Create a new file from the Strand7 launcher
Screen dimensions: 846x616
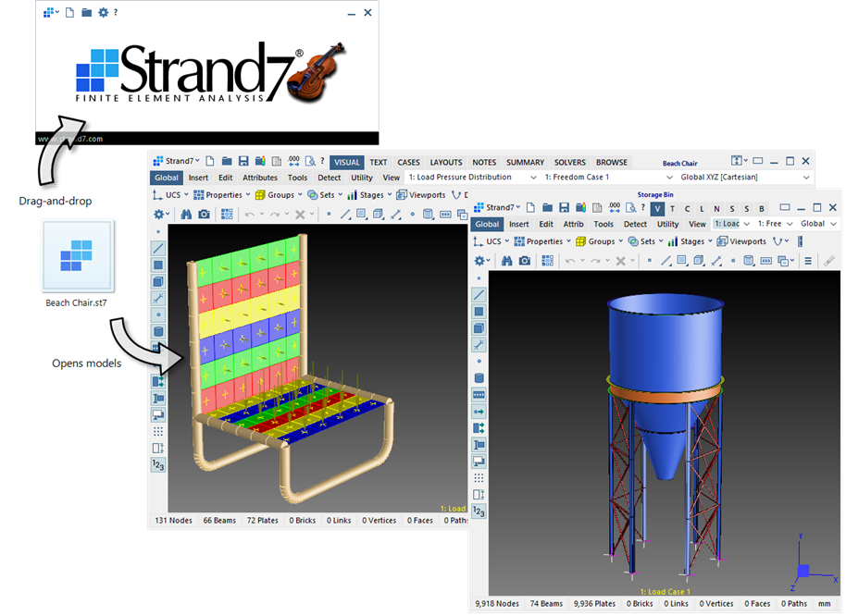(x=69, y=12)
